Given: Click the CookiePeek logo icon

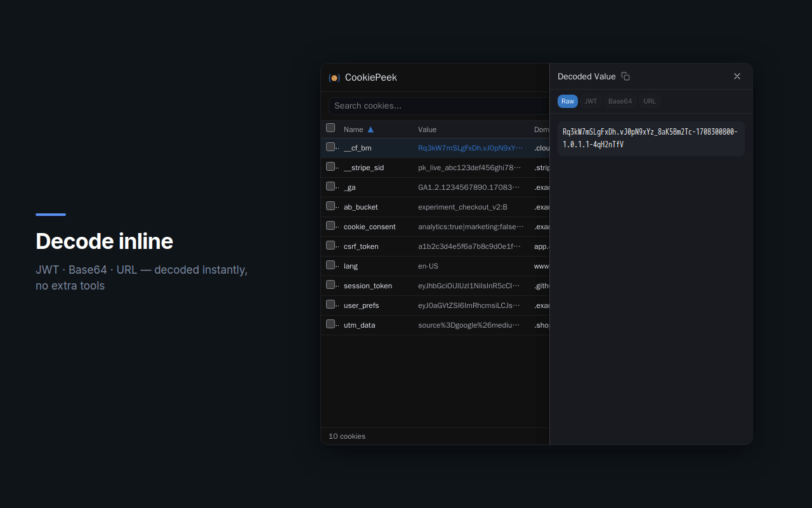Looking at the screenshot, I should click(x=334, y=77).
